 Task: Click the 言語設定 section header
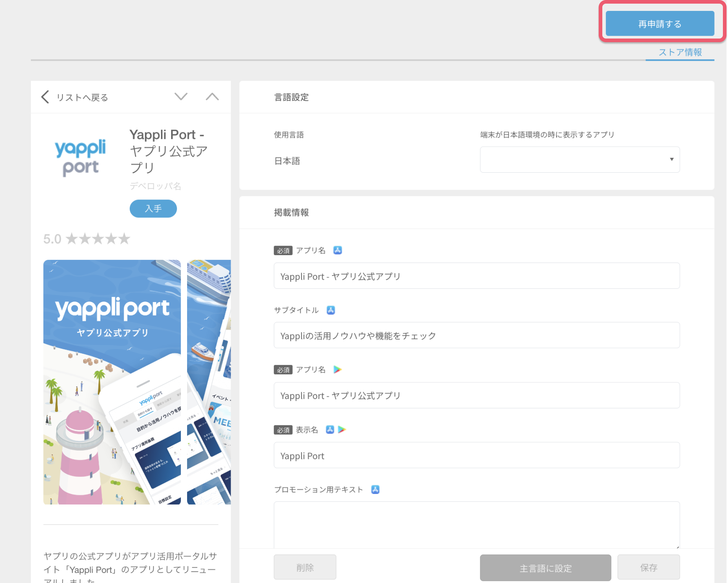(x=291, y=97)
